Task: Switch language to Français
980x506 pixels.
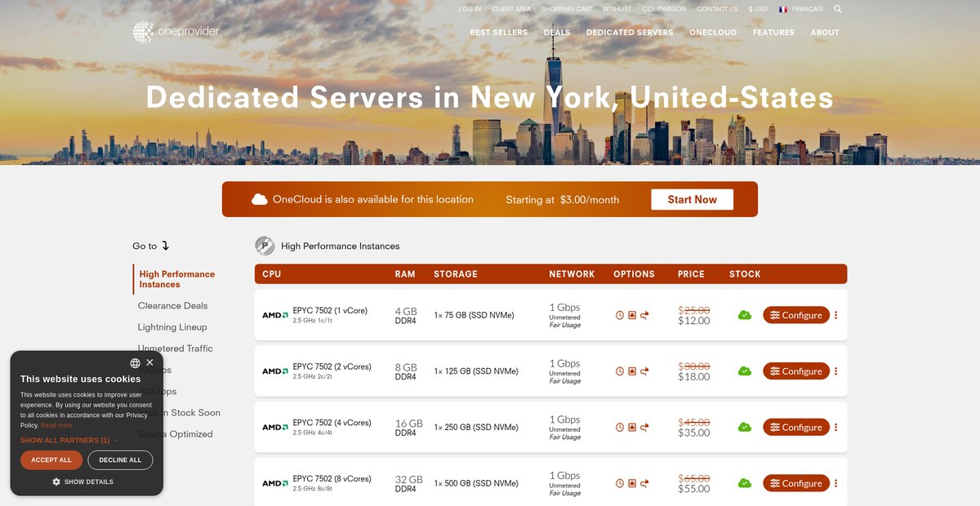Action: tap(801, 9)
